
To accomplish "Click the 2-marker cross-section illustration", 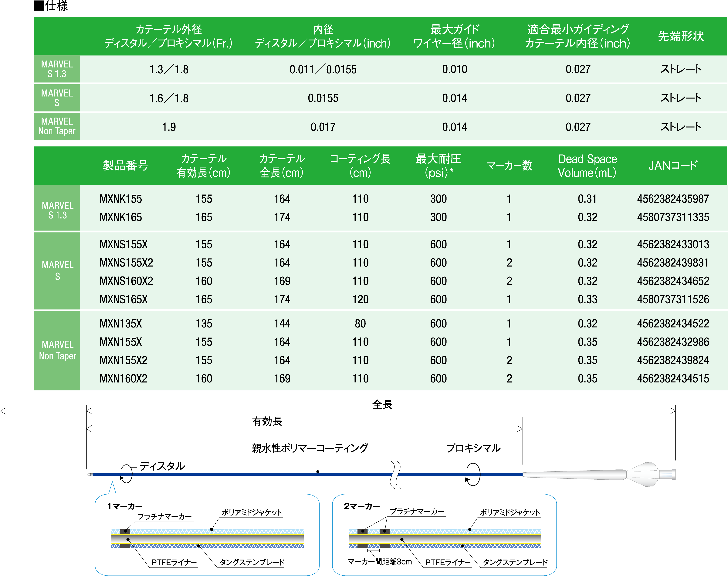I will (x=445, y=539).
